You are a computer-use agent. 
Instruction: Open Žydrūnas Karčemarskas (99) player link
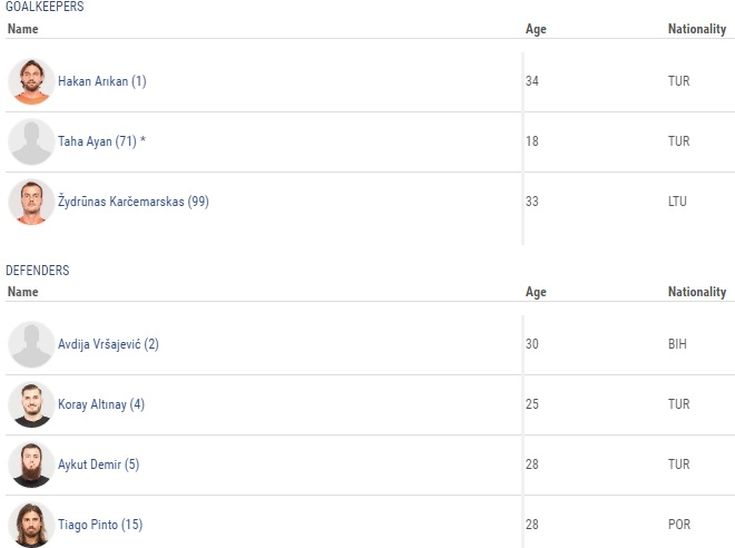pos(133,202)
